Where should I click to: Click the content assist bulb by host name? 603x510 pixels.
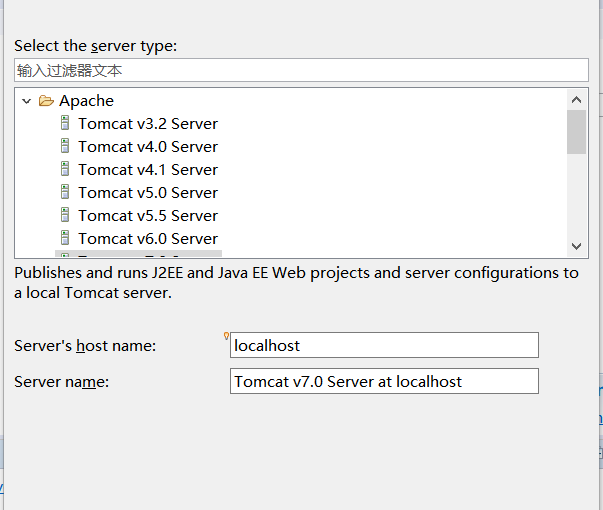pyautogui.click(x=227, y=336)
